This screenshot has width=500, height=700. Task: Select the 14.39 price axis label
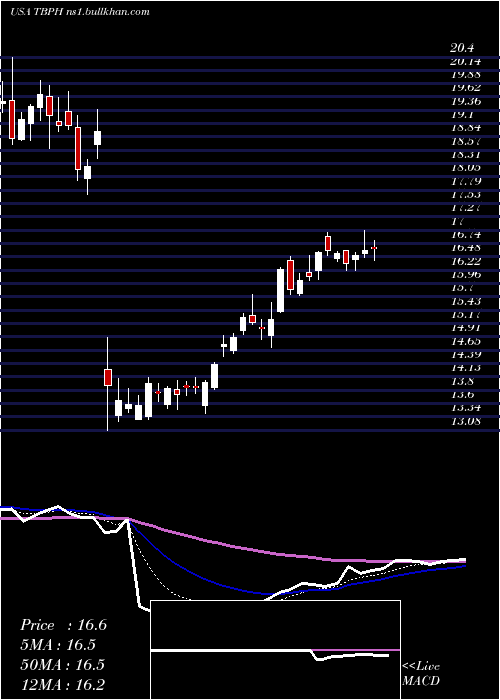466,354
